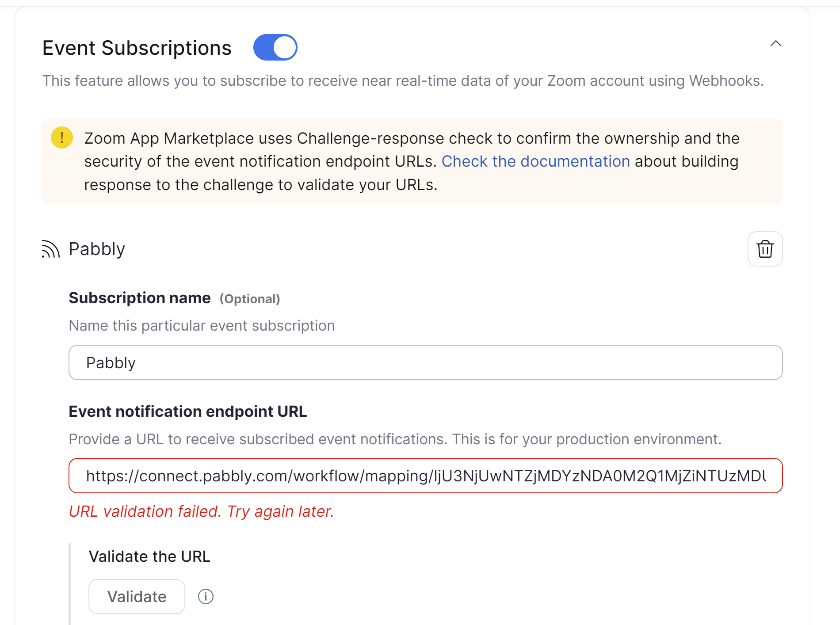Viewport: 840px width, 625px height.
Task: Click the yellow warning exclamation icon
Action: tap(62, 137)
